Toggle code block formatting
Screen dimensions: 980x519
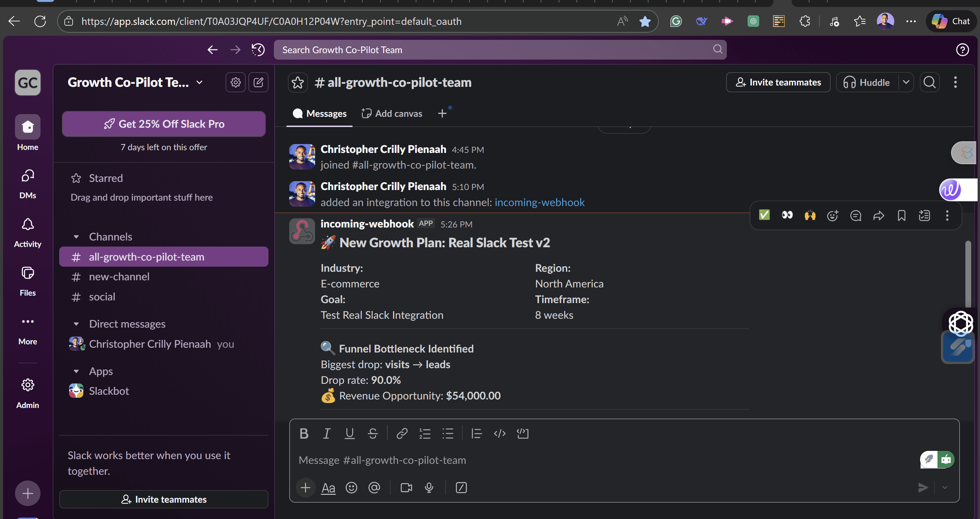[523, 433]
